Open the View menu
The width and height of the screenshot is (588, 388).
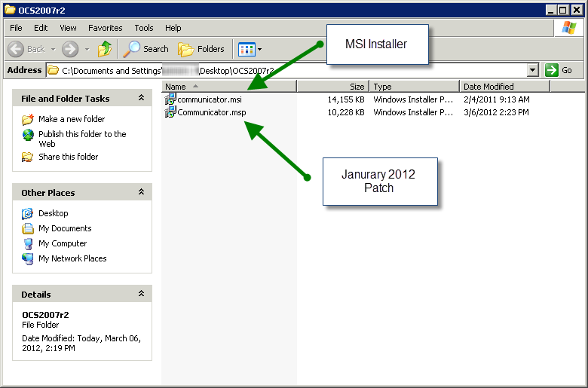[x=68, y=28]
